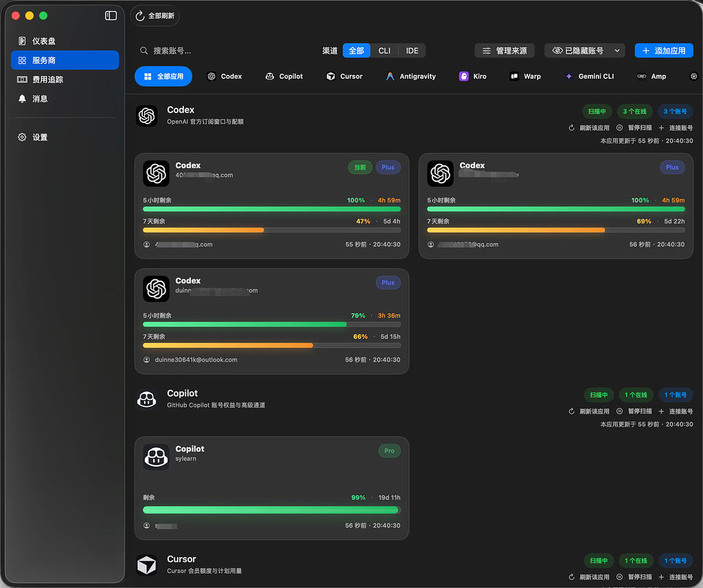Open 消息 notifications with the bell icon
This screenshot has height=588, width=703.
65,99
